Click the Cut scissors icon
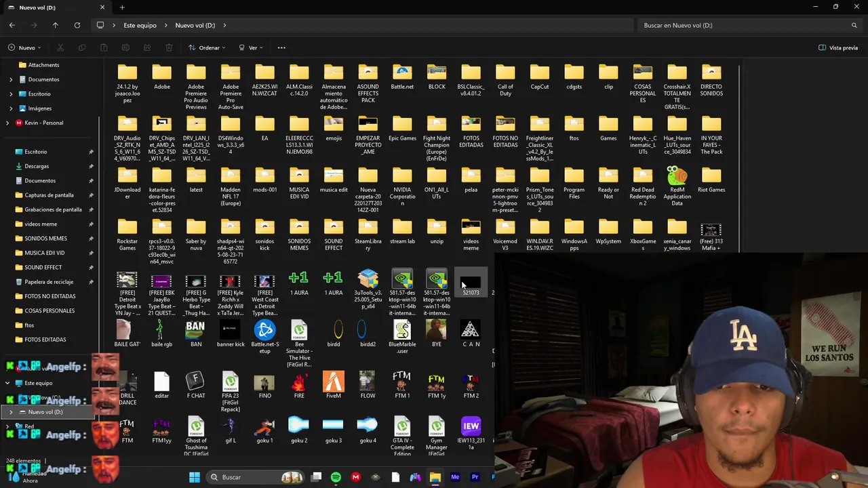This screenshot has height=488, width=868. pyautogui.click(x=60, y=47)
